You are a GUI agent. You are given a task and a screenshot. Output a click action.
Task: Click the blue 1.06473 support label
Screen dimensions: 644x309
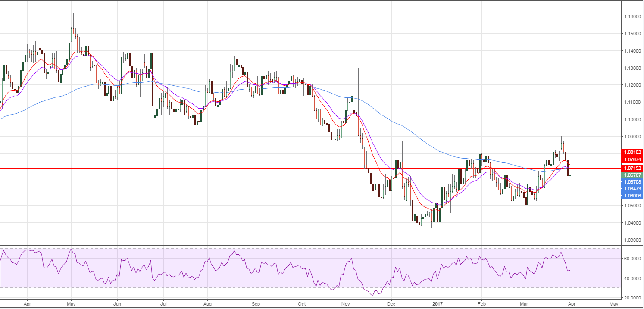tap(632, 189)
